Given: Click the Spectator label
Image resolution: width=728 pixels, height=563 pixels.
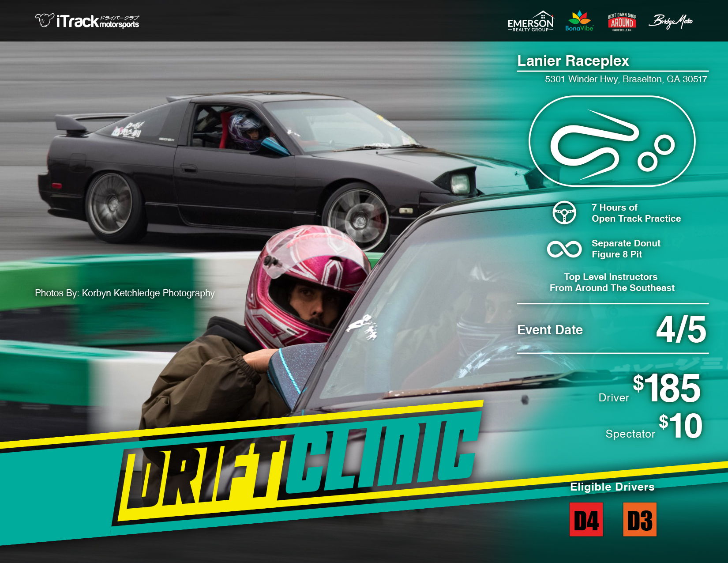Looking at the screenshot, I should 630,434.
